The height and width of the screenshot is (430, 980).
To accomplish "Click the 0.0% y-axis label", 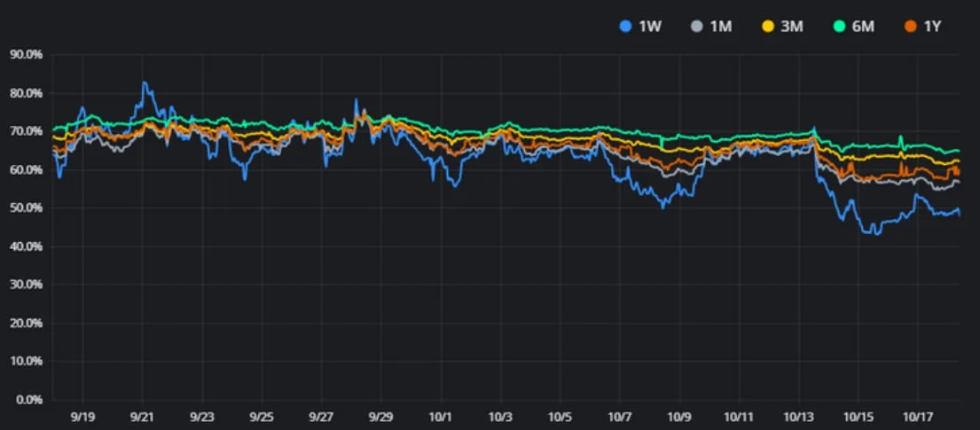I will [x=28, y=399].
